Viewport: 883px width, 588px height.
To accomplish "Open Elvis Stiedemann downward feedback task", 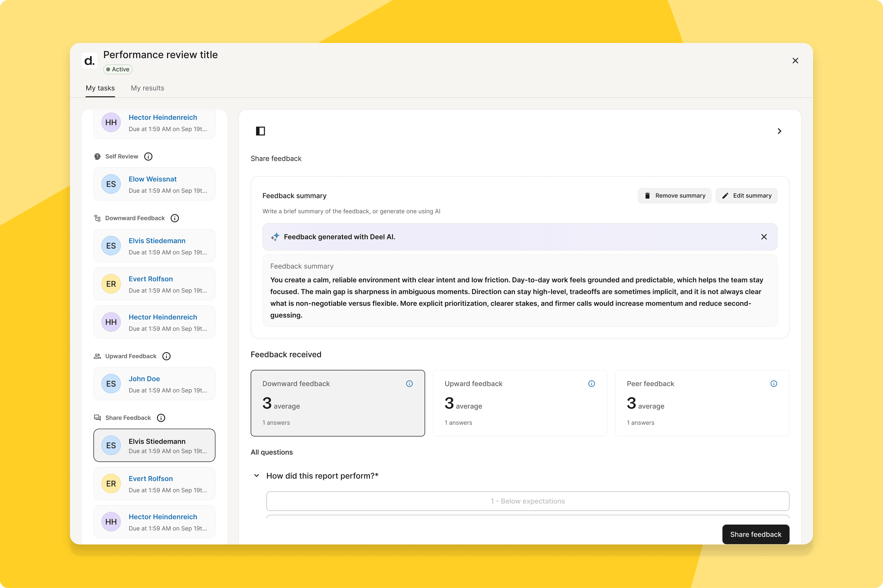I will coord(154,246).
